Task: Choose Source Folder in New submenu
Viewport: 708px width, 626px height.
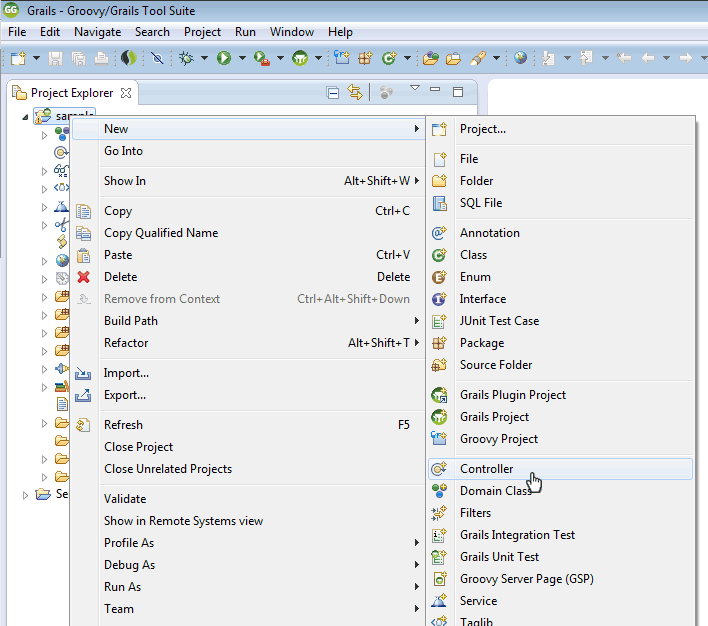Action: click(560, 365)
